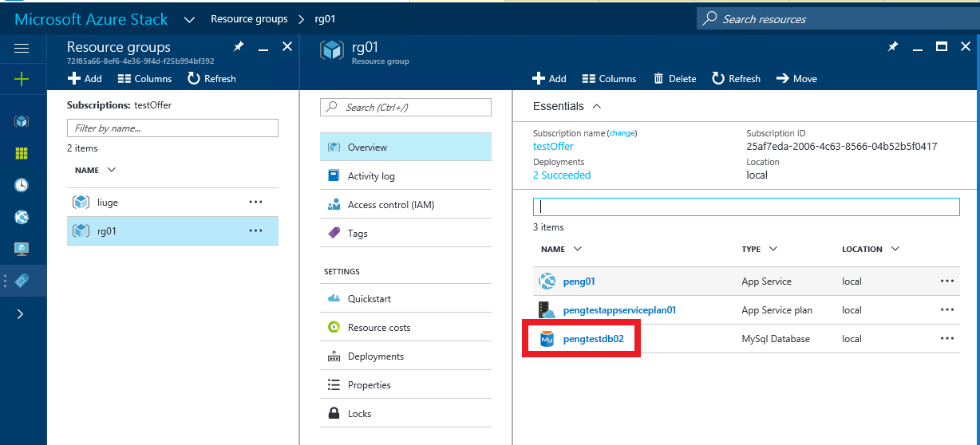Screen dimensions: 980x445
Task: Refresh the rg01 blade
Action: 736,78
